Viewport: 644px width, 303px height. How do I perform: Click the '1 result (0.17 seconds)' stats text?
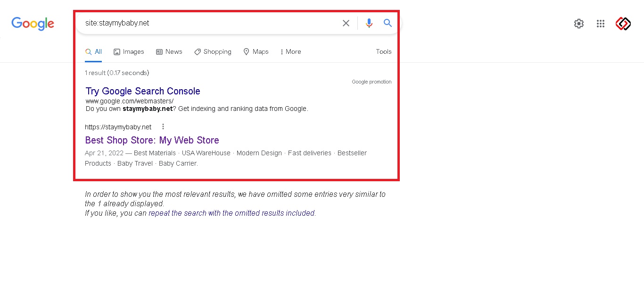point(117,73)
